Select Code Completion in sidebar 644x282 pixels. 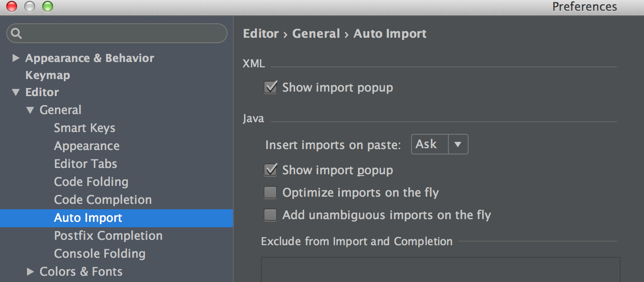pyautogui.click(x=103, y=200)
